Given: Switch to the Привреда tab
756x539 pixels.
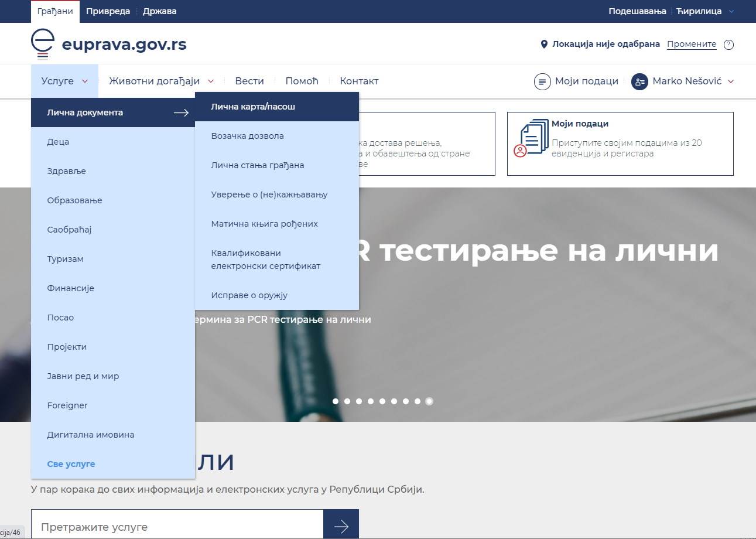Looking at the screenshot, I should click(x=108, y=11).
